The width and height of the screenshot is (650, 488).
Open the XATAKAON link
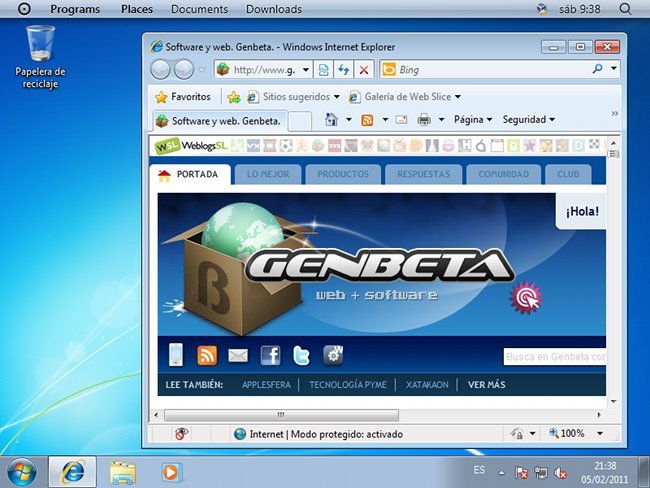(x=427, y=385)
